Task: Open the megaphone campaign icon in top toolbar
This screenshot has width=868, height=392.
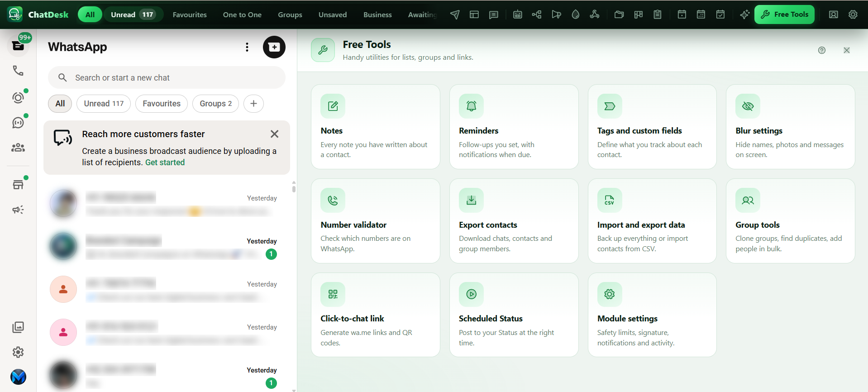Action: point(556,14)
